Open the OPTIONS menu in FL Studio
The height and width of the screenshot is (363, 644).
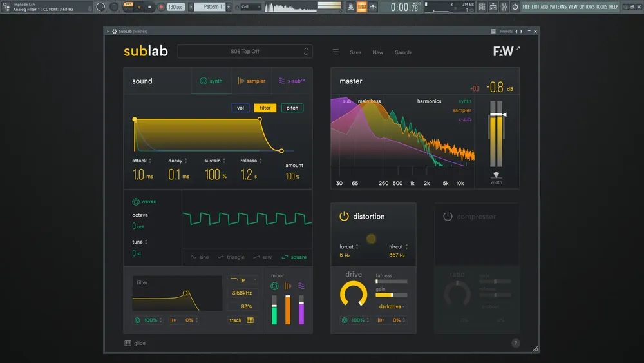(x=587, y=6)
